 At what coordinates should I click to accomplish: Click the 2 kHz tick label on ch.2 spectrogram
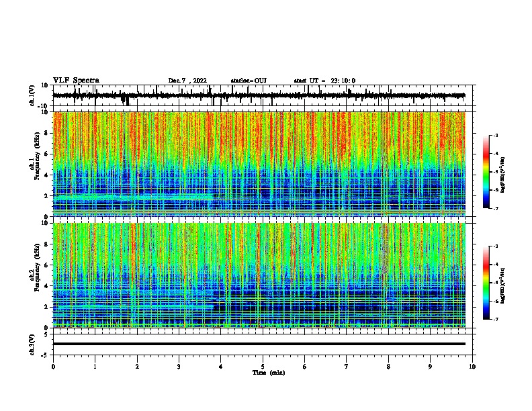[x=46, y=307]
